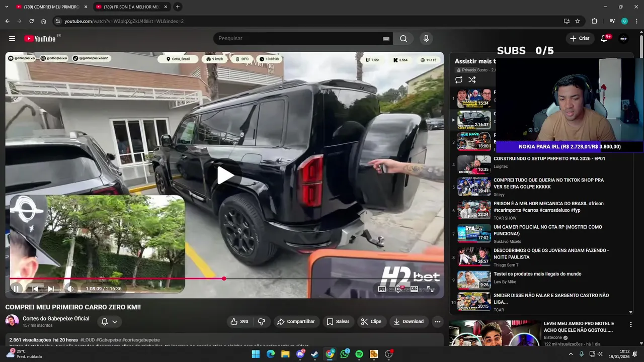Reload the current page
The width and height of the screenshot is (644, 362).
[31, 21]
